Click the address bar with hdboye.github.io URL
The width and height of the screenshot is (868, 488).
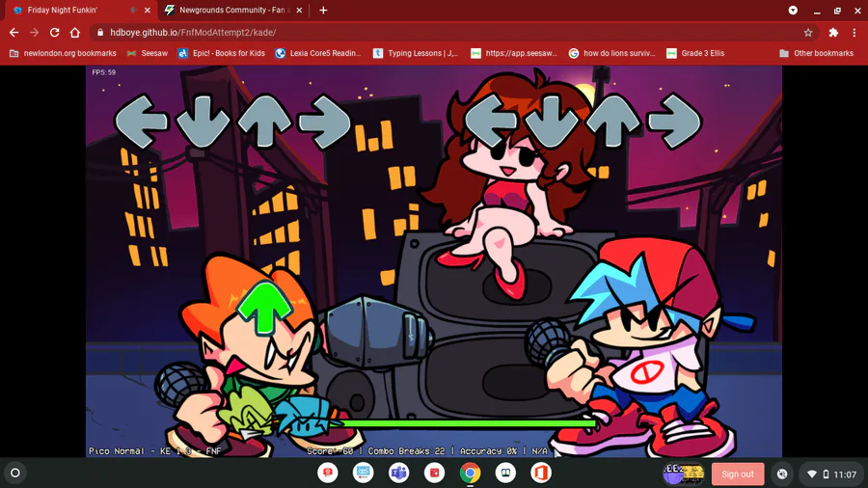coord(454,33)
